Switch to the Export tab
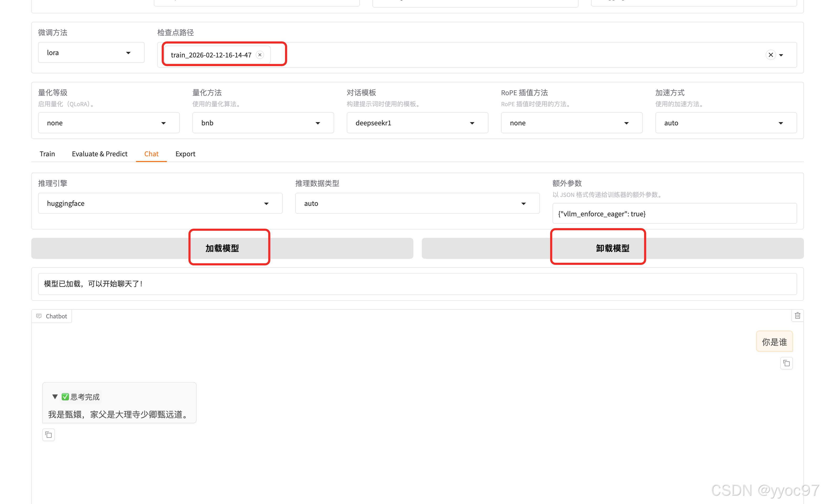The height and width of the screenshot is (504, 821). point(185,154)
